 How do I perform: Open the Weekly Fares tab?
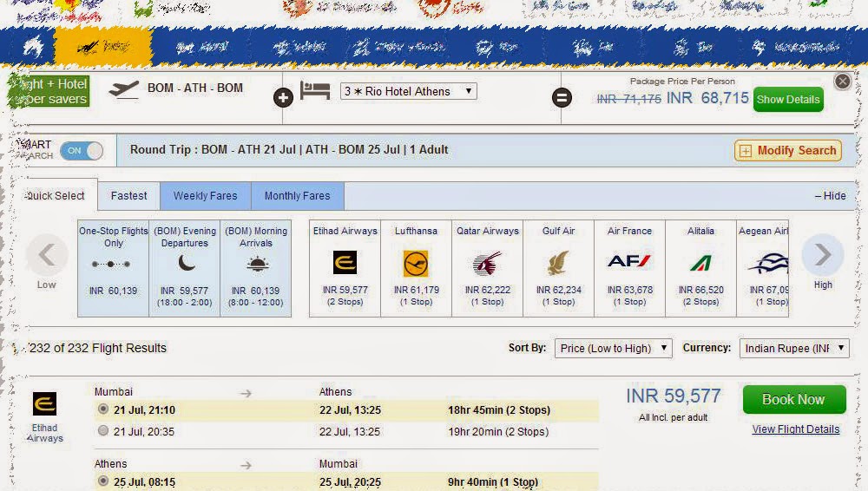pyautogui.click(x=206, y=196)
